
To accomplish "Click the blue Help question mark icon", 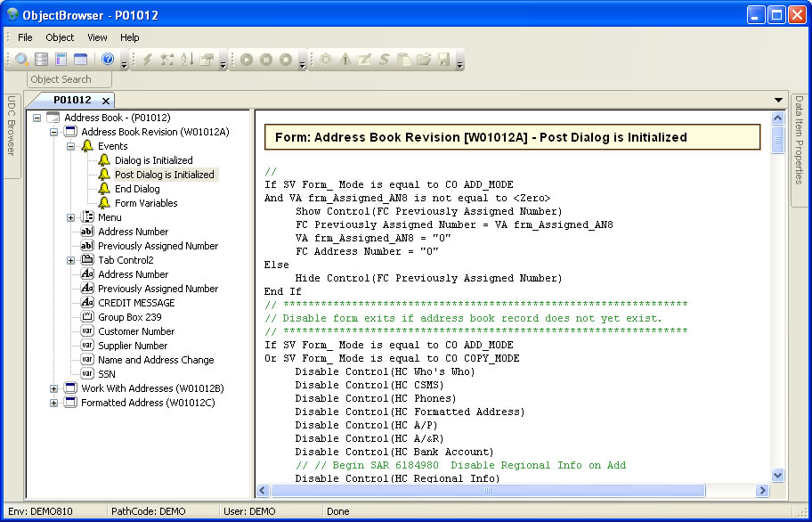I will click(107, 60).
